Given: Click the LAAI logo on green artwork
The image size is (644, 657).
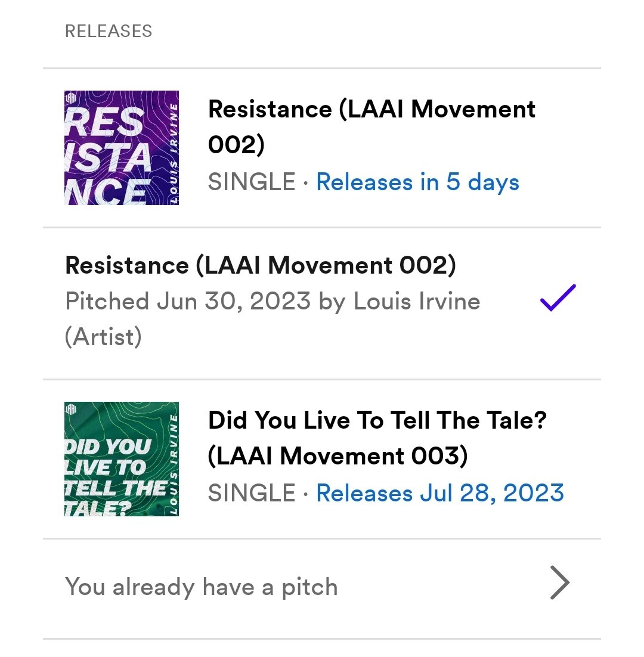Looking at the screenshot, I should 71,409.
